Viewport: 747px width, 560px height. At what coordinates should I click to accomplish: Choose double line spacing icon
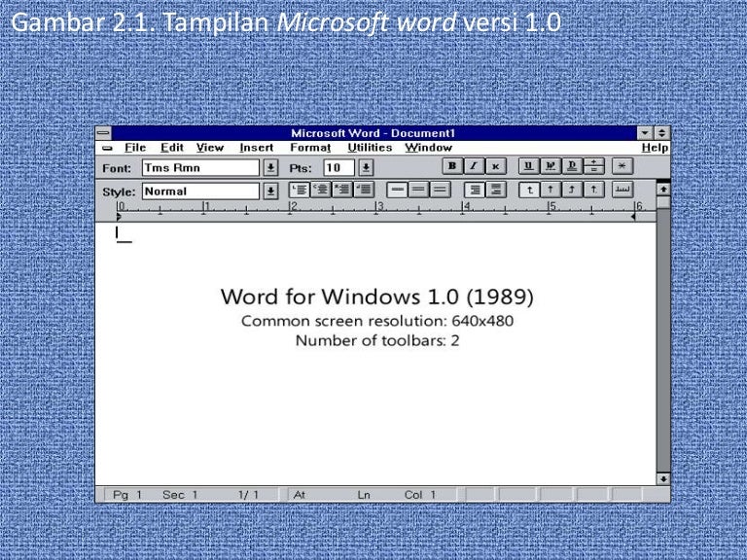[440, 191]
